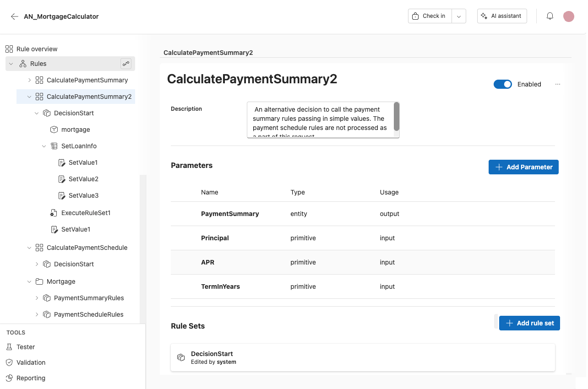Viewport: 588px width, 389px height.
Task: Collapse the SetLoanInfo node
Action: (x=44, y=146)
